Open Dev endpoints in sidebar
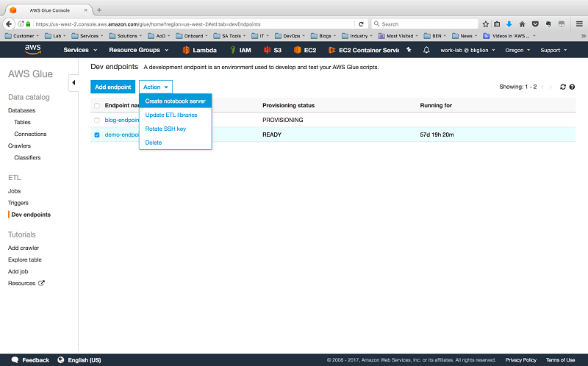 (31, 215)
